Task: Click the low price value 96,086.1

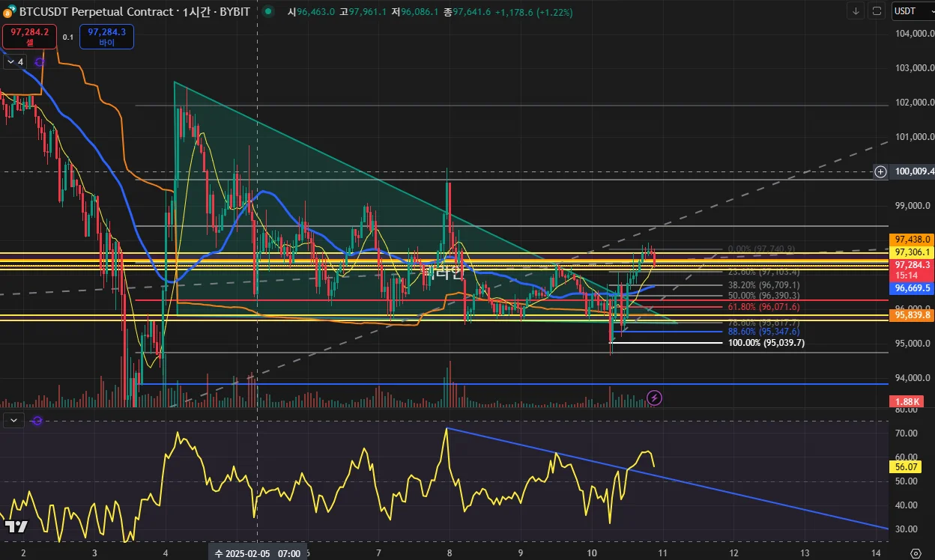Action: tap(420, 11)
